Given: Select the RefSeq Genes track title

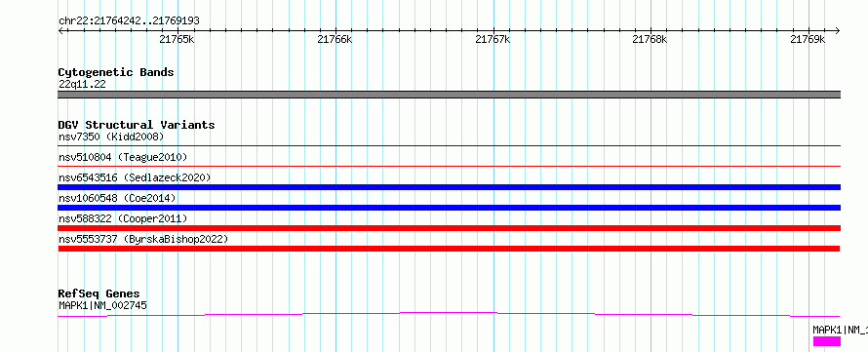Looking at the screenshot, I should 99,293.
